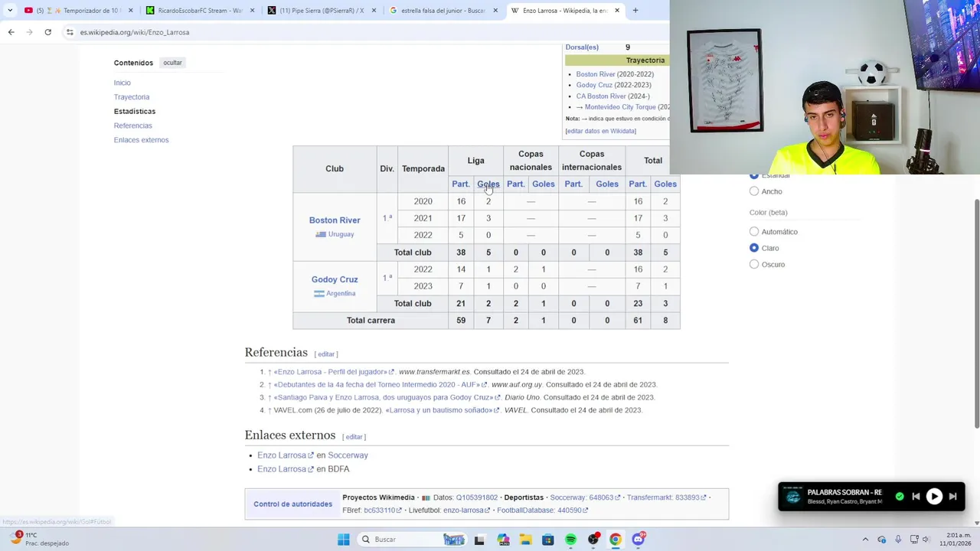Open the Uruguay country link in table

pyautogui.click(x=341, y=234)
